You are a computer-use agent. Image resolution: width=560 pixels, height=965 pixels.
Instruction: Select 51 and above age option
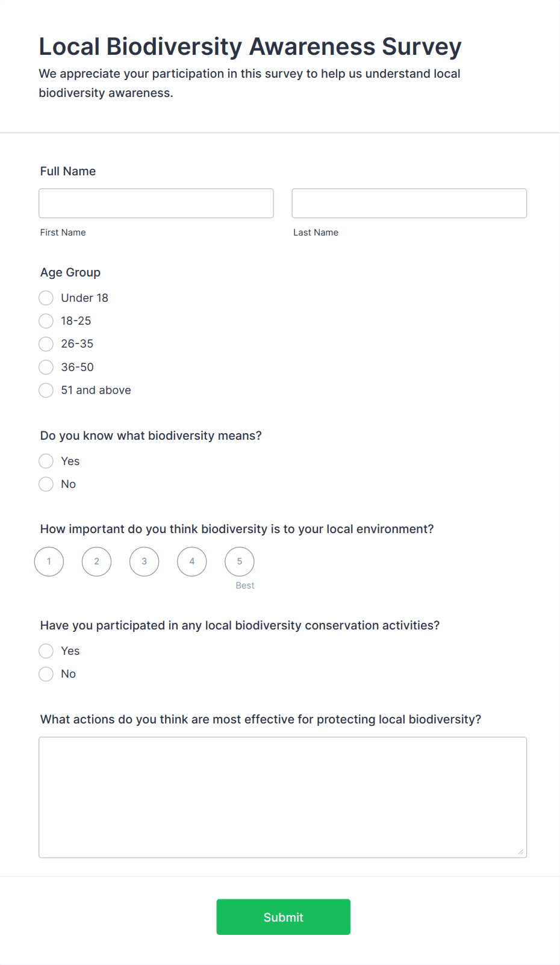click(x=46, y=390)
